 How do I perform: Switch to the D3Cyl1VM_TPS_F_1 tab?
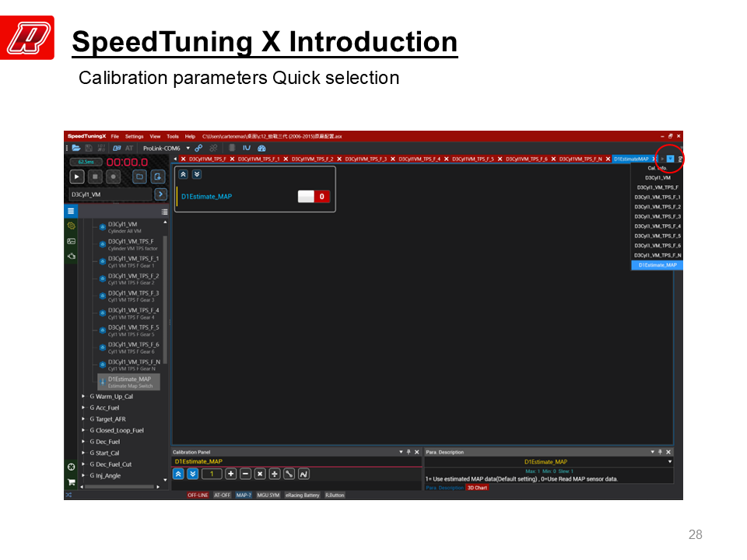(258, 159)
